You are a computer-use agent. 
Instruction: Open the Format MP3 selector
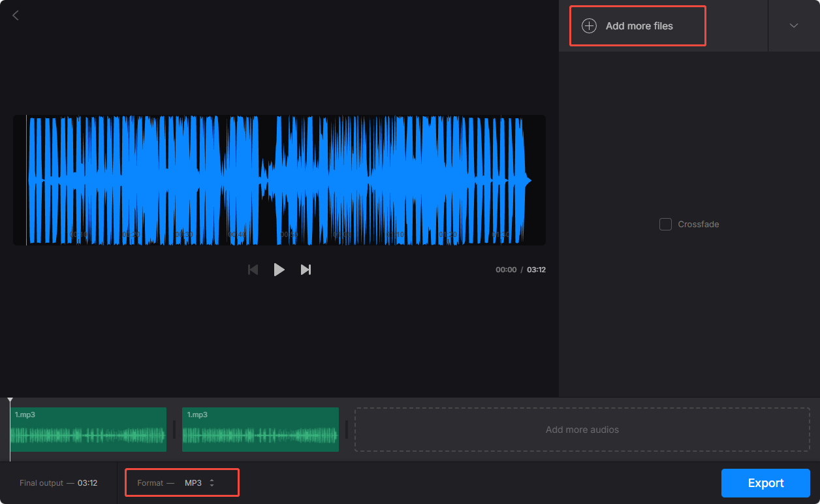tap(181, 482)
